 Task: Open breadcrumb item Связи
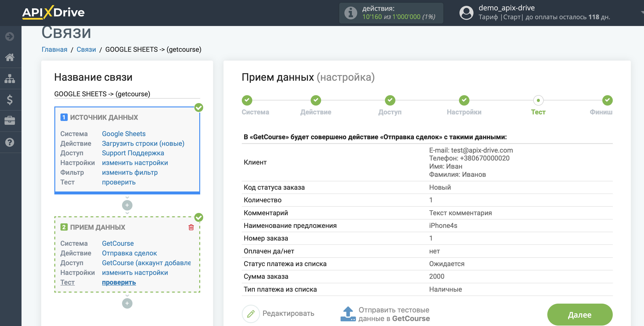pos(86,50)
